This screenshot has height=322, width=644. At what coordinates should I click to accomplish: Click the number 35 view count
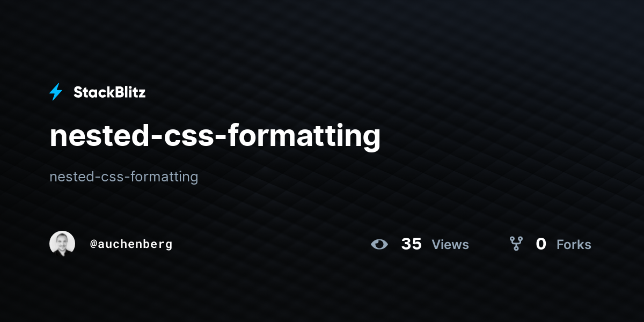tap(412, 244)
